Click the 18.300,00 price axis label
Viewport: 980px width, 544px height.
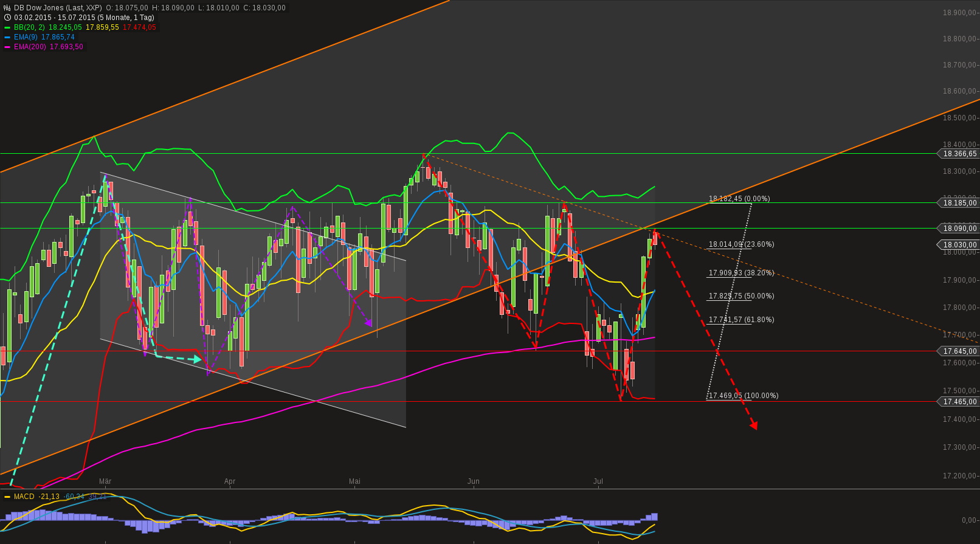coord(960,171)
